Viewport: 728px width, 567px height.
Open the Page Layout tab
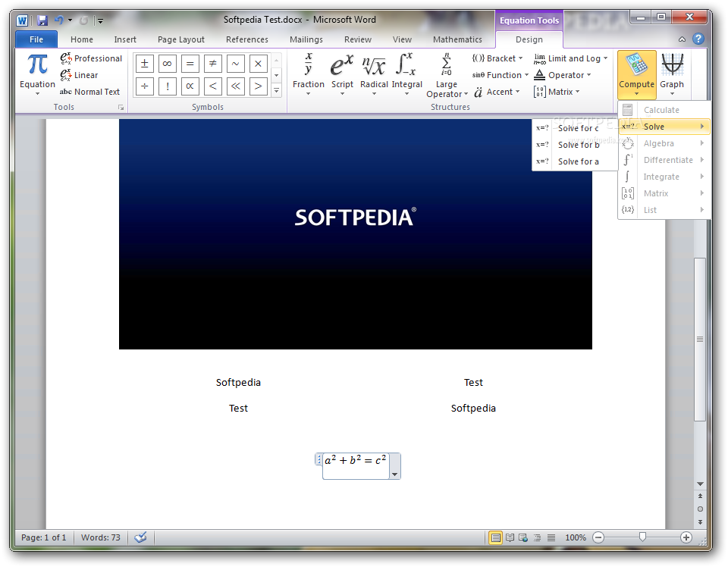pos(181,39)
